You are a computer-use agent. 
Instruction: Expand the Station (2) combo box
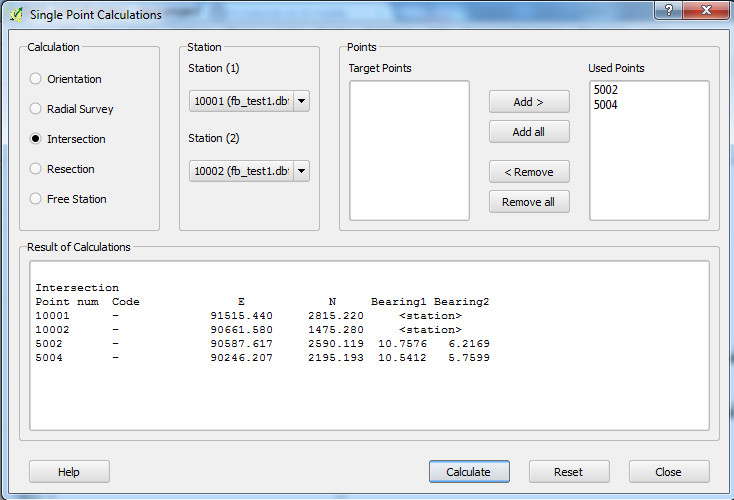coord(301,171)
